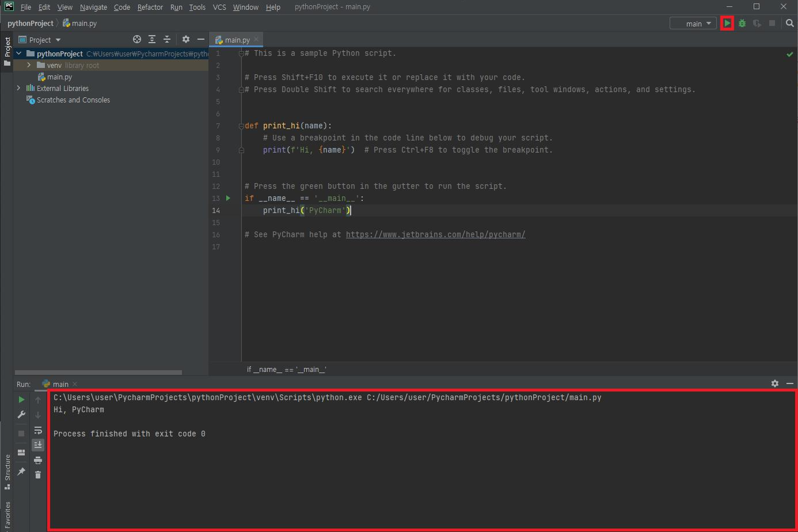This screenshot has height=532, width=798.
Task: Open the Refactor menu
Action: tap(150, 7)
